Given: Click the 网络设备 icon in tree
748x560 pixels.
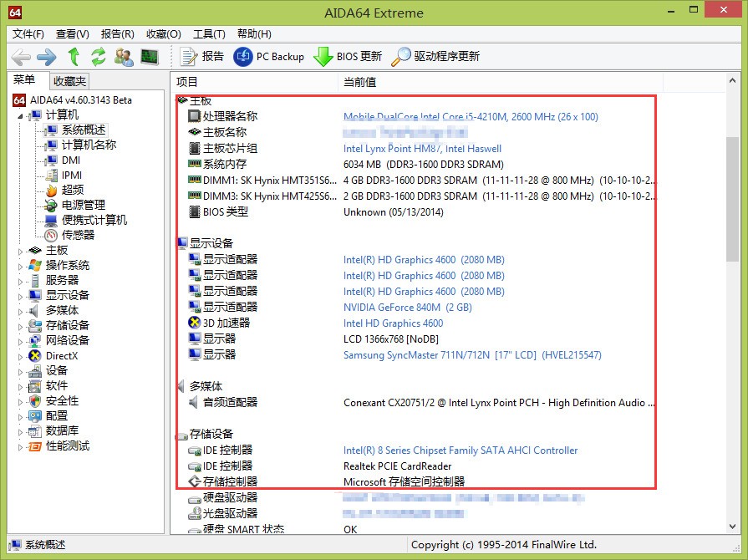Looking at the screenshot, I should point(35,341).
